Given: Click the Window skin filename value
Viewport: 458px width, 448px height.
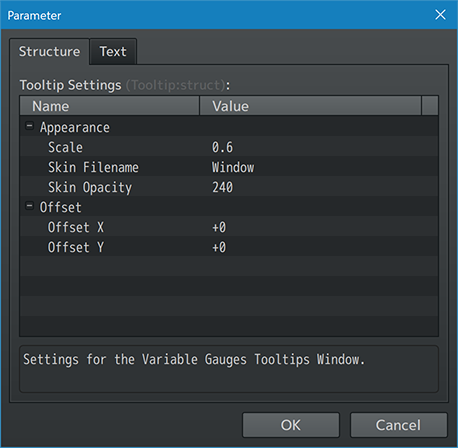Looking at the screenshot, I should 233,167.
